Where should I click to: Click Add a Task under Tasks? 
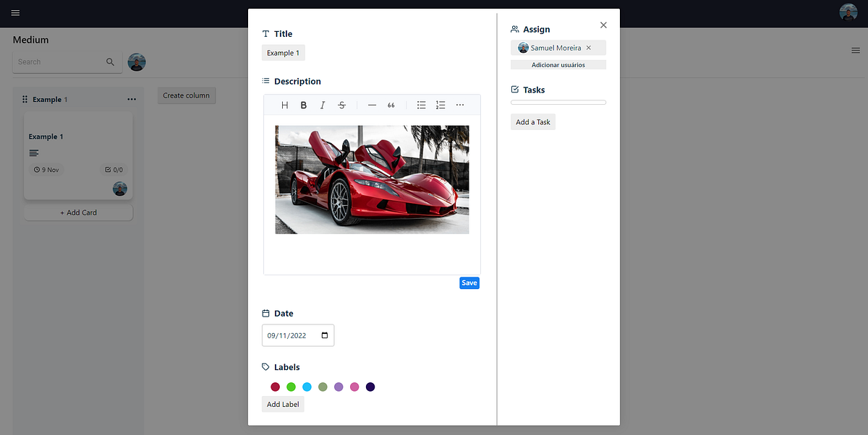tap(533, 121)
